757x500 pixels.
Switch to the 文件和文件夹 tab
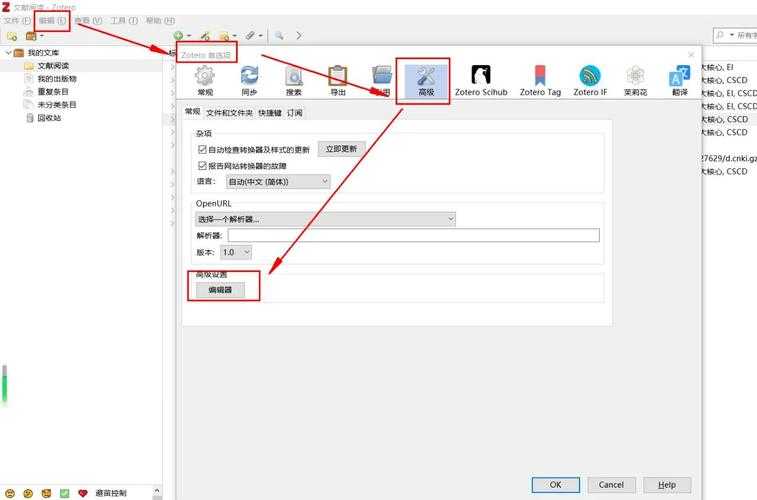229,113
